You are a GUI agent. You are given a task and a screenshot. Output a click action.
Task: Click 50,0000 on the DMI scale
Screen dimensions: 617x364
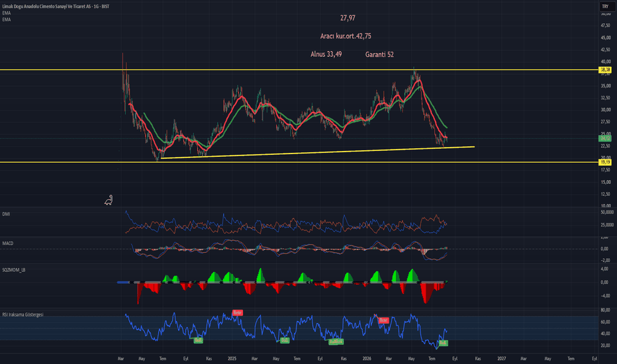point(607,212)
